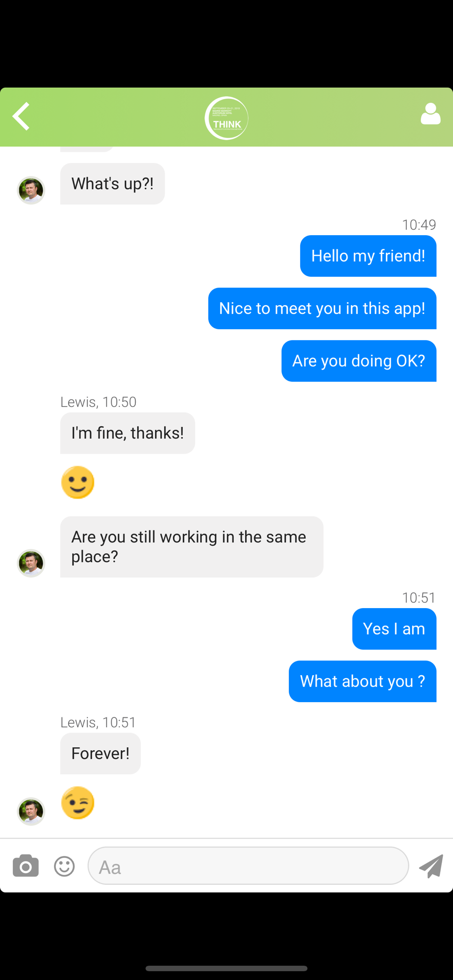Tap the smiling emoji message

77,482
